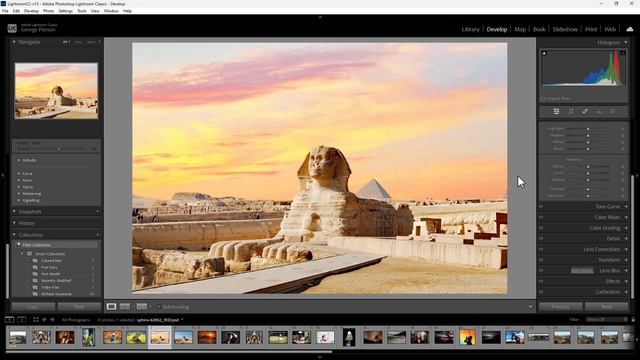Adjust the Highlights slider handle
Screen dimensions: 640x360
588,129
